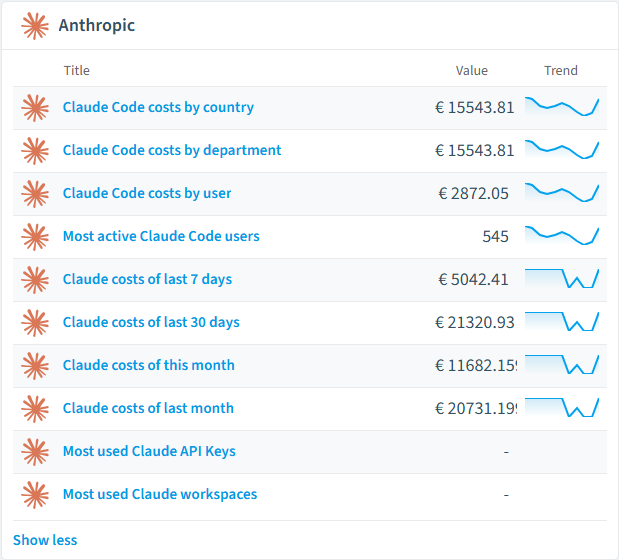
Task: Click trend sparkline for last month costs
Action: coord(562,408)
